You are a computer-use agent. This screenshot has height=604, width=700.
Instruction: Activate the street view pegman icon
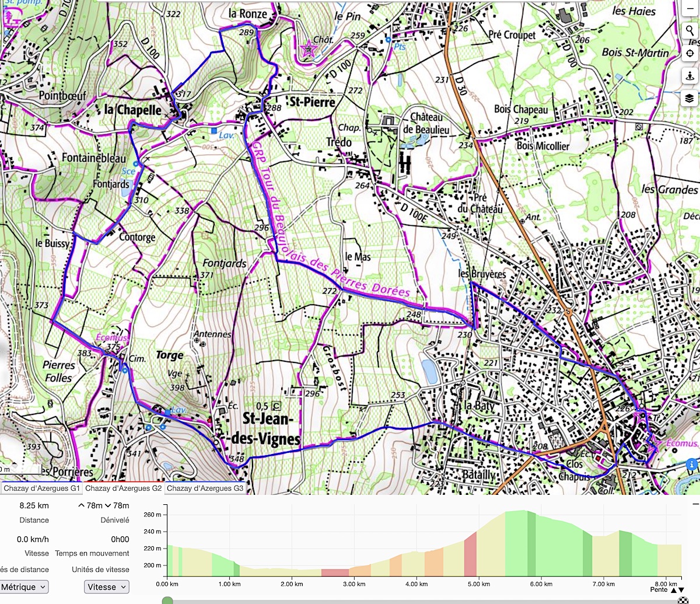tap(689, 76)
